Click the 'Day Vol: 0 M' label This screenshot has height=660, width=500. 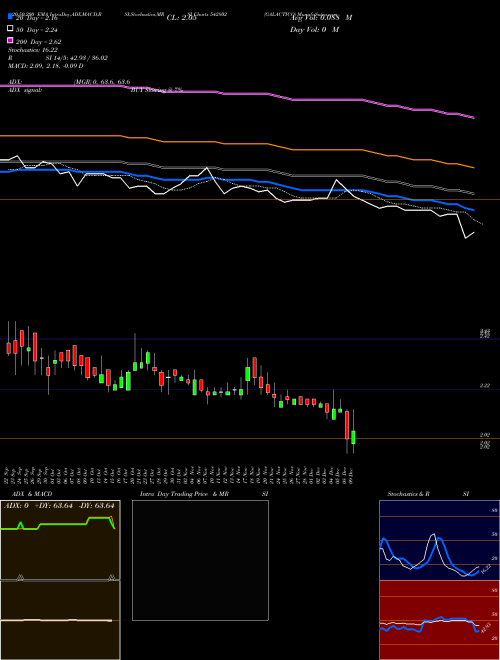coord(314,29)
